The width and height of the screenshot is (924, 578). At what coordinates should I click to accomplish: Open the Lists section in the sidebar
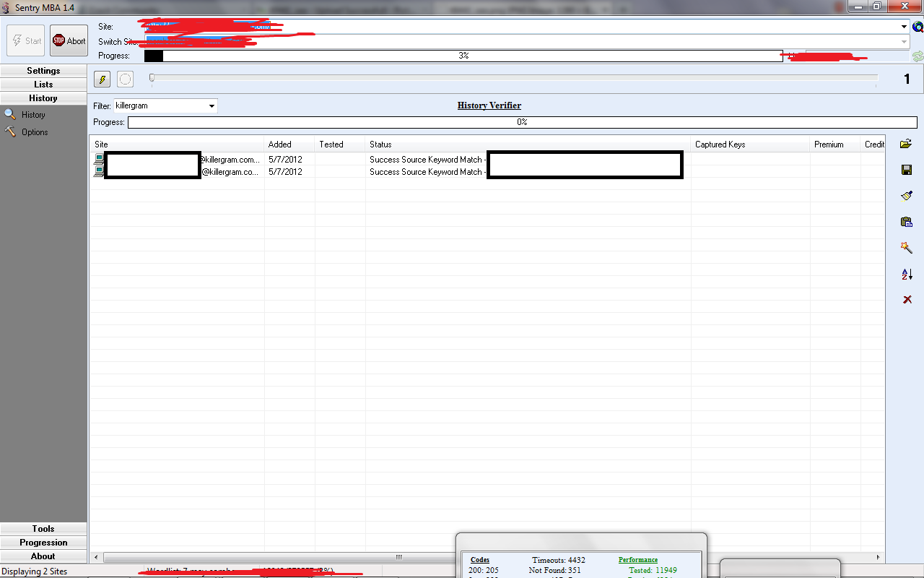click(x=43, y=85)
